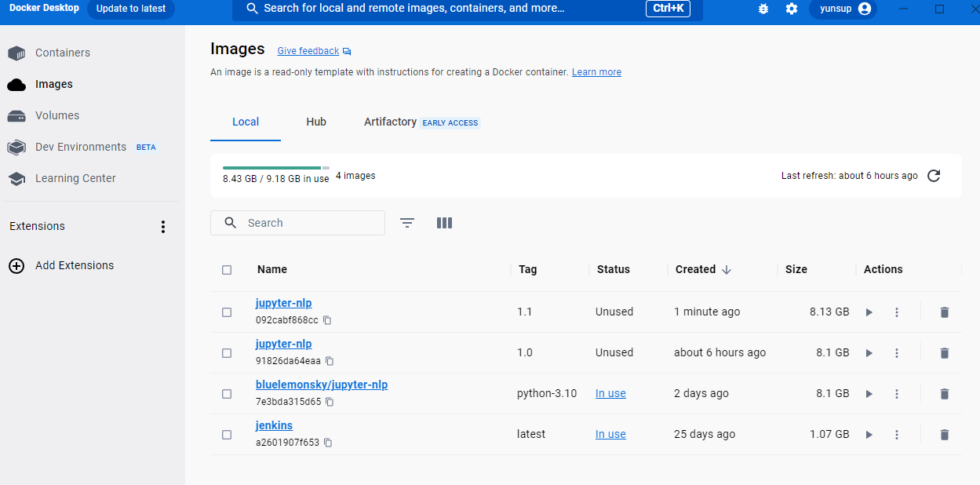Click the Ctrl+K shortcut badge

(x=668, y=9)
